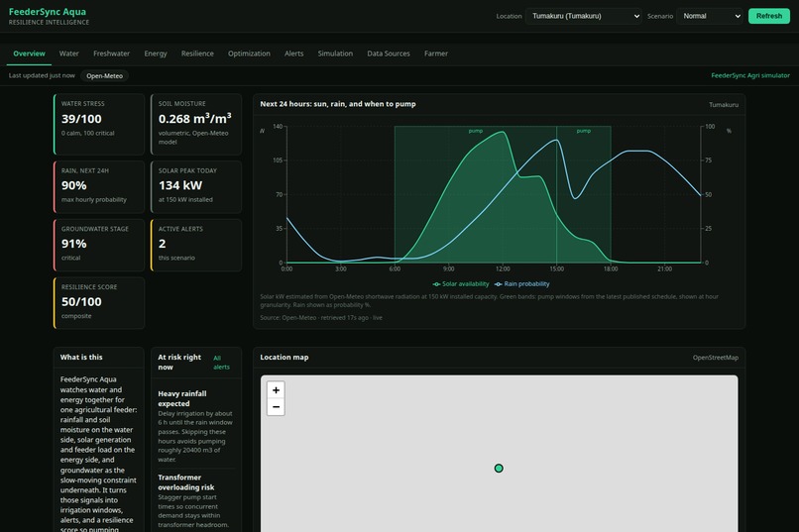The width and height of the screenshot is (799, 532).
Task: Zoom out on the location map
Action: coord(276,407)
